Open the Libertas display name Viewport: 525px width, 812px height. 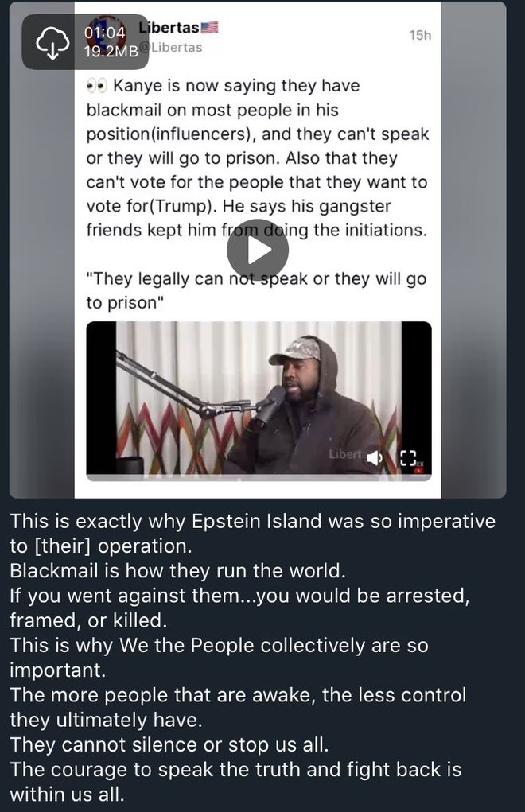[169, 28]
